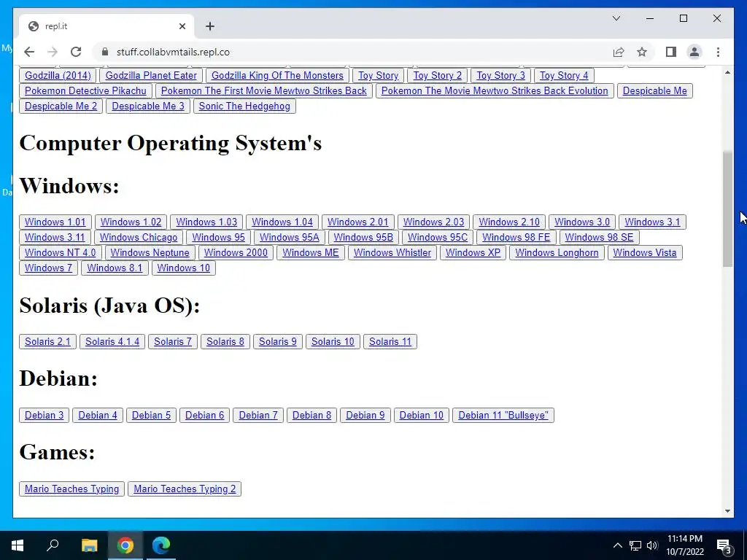Screen dimensions: 747x560
Task: Open the Godzilla (2014) link
Action: point(58,75)
